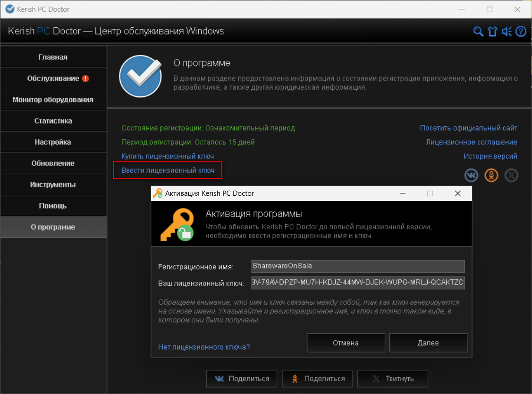Go to Обновление section
532x394 pixels.
53,163
